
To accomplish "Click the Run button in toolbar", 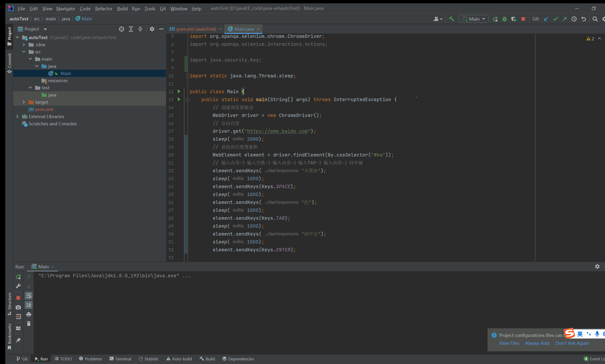I will pyautogui.click(x=496, y=18).
